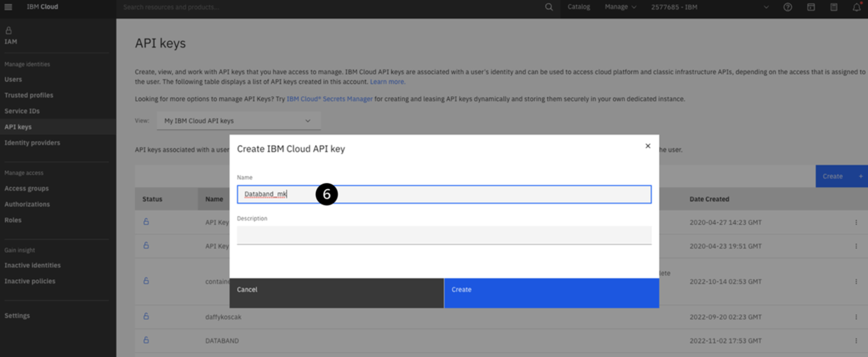868x357 pixels.
Task: Expand the Manage dropdown menu
Action: point(620,7)
